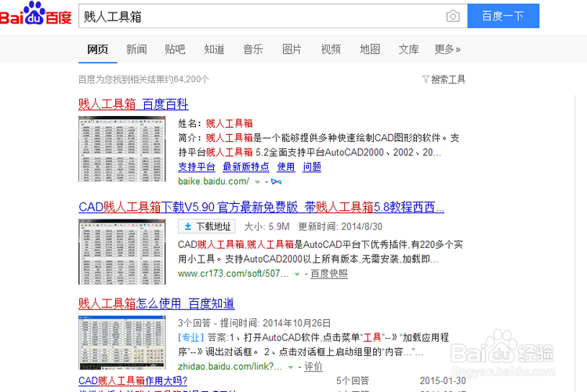Click the 百度一下 search button

click(503, 16)
